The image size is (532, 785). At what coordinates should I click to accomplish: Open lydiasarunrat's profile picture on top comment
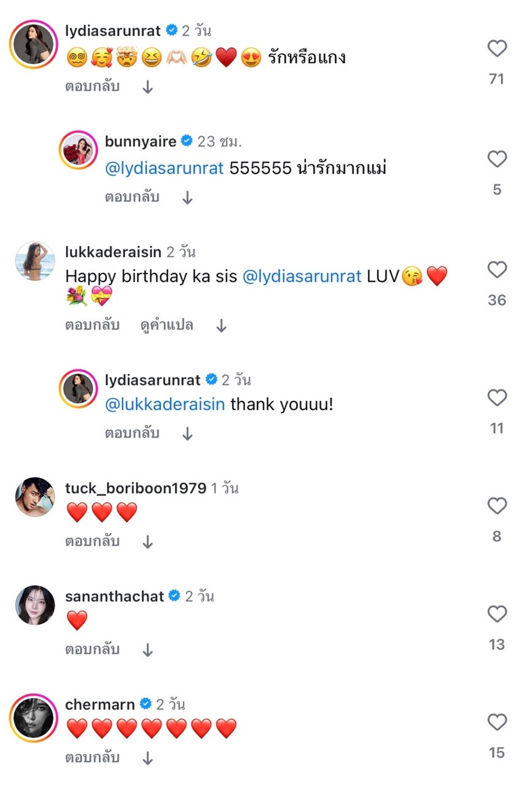(x=34, y=44)
